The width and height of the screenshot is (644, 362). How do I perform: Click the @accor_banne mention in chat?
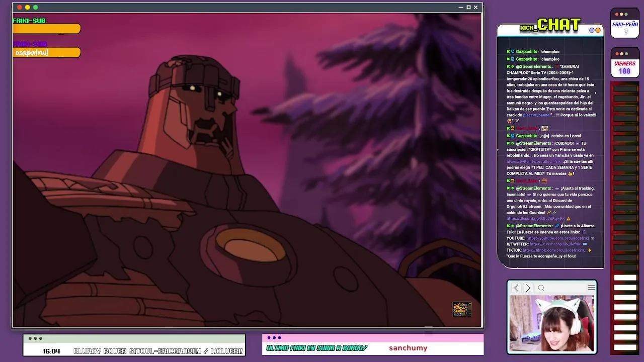pyautogui.click(x=536, y=115)
